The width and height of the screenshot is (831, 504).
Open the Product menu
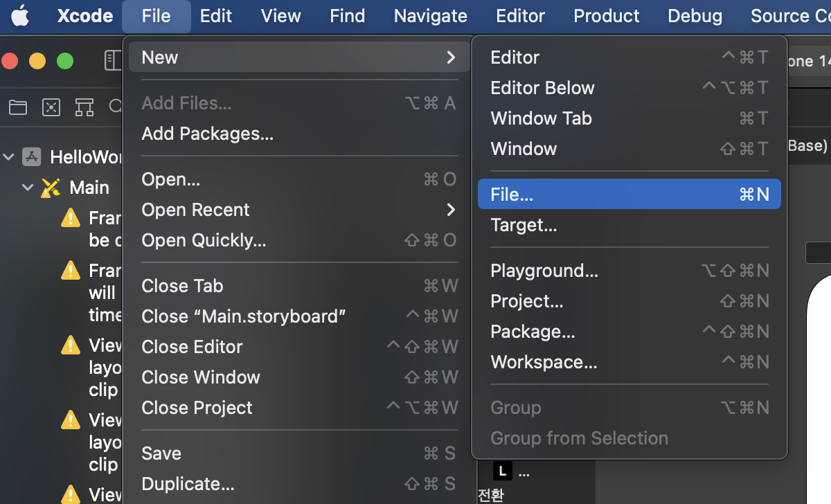[607, 16]
